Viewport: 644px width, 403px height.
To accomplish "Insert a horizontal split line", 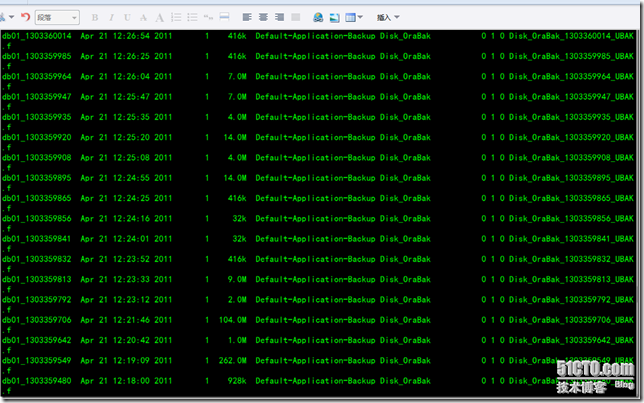I will coord(224,17).
